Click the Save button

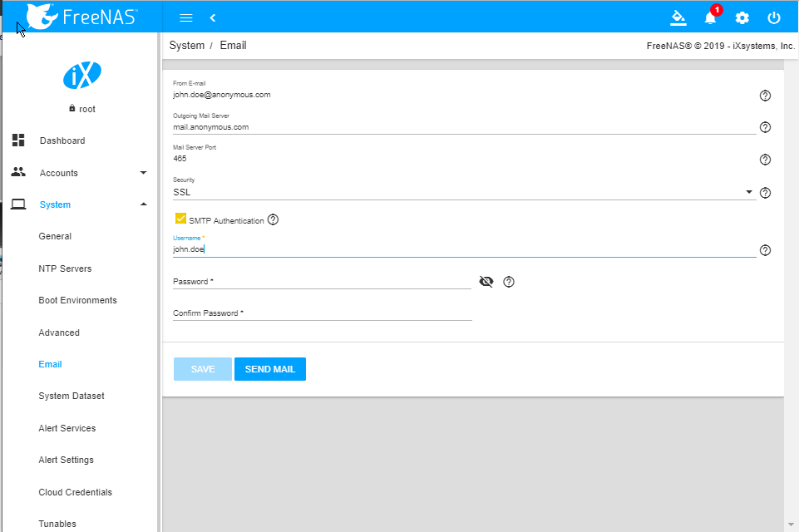pos(202,369)
